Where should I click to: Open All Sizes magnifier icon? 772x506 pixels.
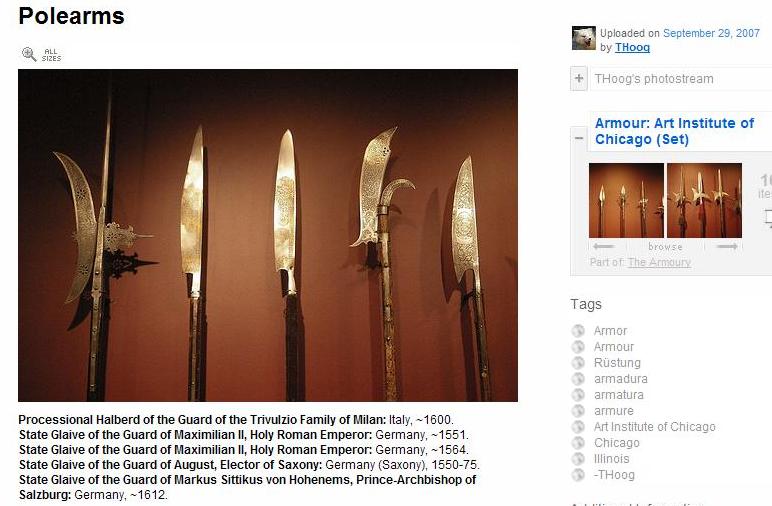point(29,54)
